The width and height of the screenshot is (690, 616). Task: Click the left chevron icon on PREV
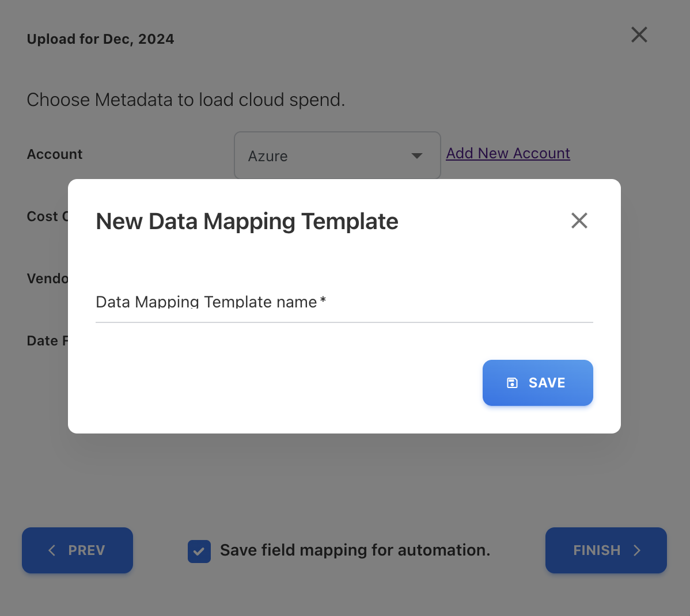[x=52, y=550]
